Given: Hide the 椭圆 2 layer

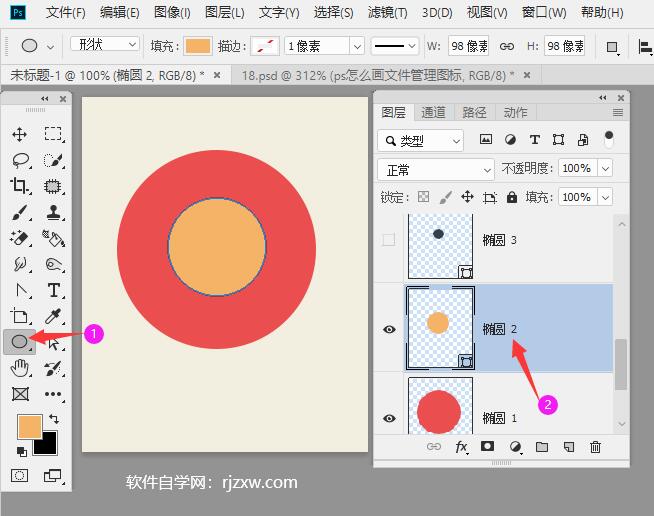Looking at the screenshot, I should pos(389,329).
